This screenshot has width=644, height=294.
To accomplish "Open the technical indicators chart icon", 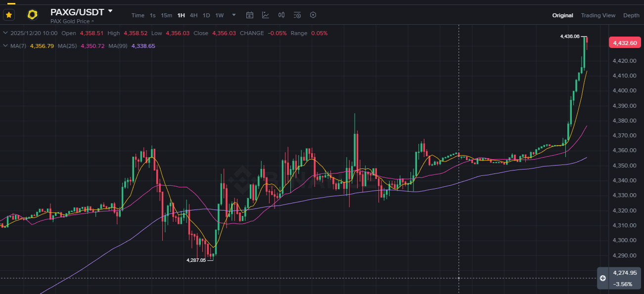I will (x=266, y=15).
